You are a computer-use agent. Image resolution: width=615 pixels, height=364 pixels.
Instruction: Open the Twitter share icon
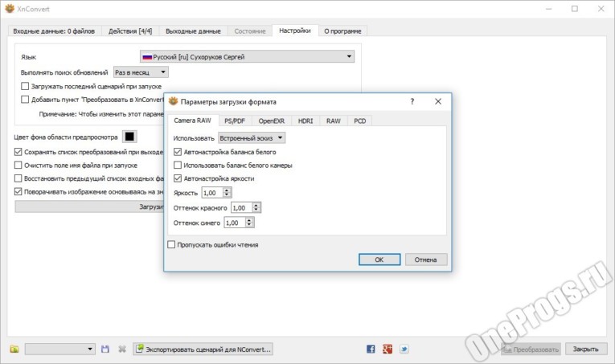click(404, 349)
